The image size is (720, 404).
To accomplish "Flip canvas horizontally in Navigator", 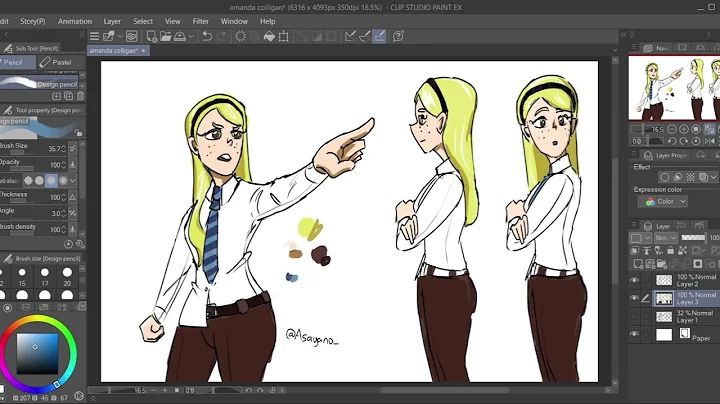I will coord(709,141).
